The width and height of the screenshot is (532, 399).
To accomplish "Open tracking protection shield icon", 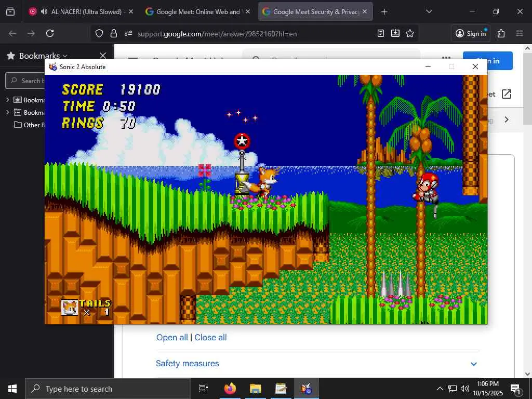I will [x=99, y=33].
